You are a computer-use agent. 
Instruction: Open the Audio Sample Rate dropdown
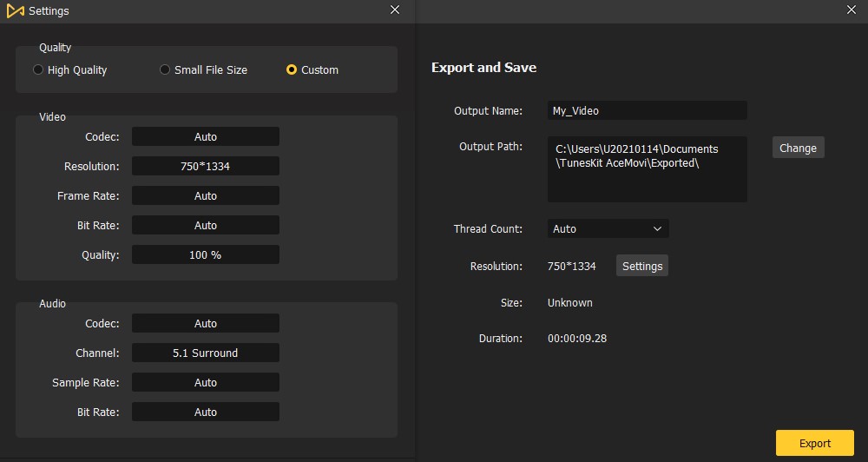206,382
